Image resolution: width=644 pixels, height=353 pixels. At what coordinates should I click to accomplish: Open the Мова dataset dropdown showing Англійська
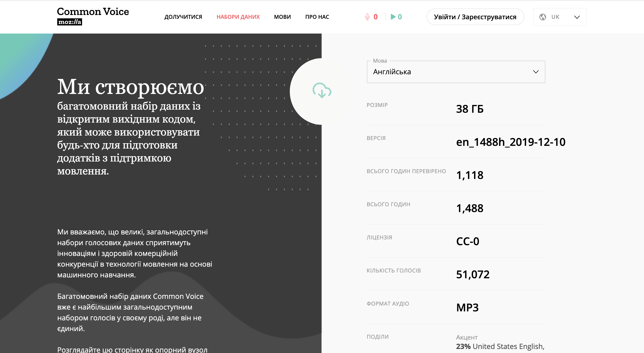(x=456, y=72)
